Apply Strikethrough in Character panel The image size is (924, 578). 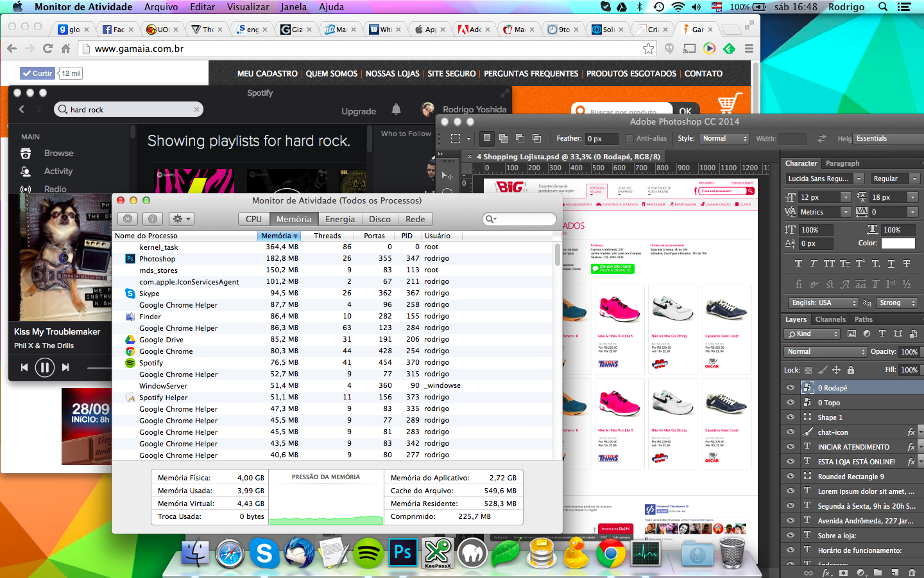(907, 263)
